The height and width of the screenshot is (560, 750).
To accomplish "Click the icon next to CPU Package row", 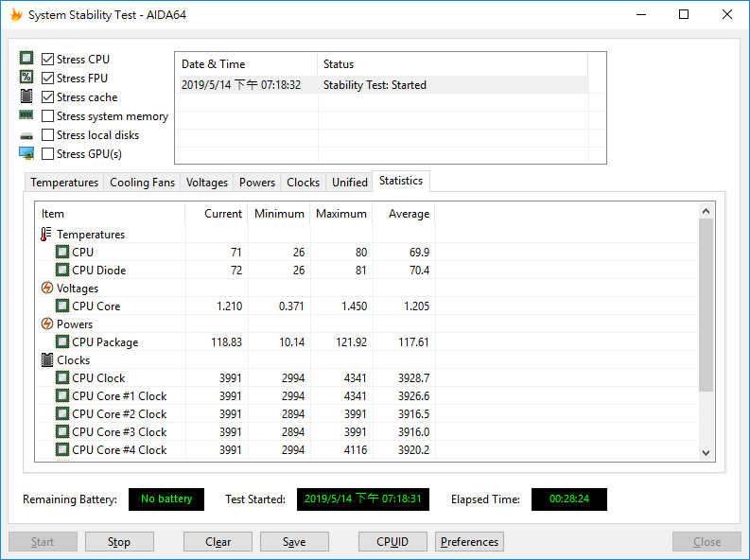I will coord(62,341).
